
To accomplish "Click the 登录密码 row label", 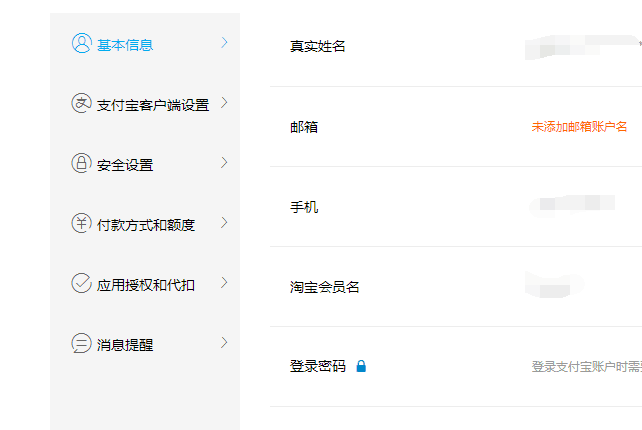I will coord(318,366).
